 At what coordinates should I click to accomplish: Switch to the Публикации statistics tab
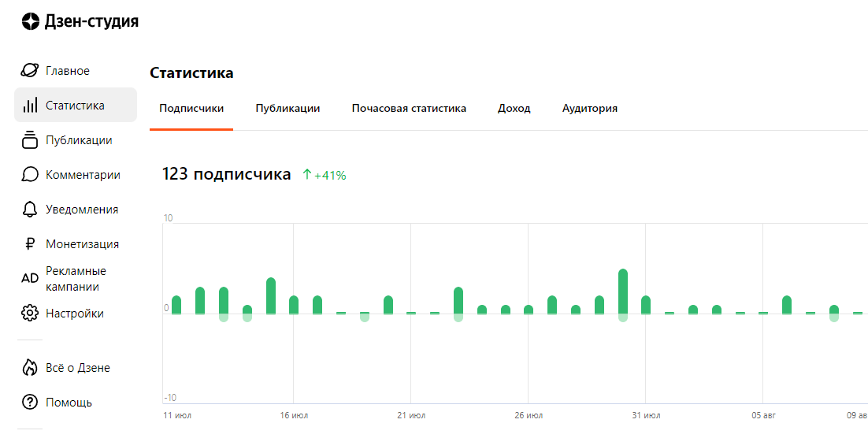point(287,109)
